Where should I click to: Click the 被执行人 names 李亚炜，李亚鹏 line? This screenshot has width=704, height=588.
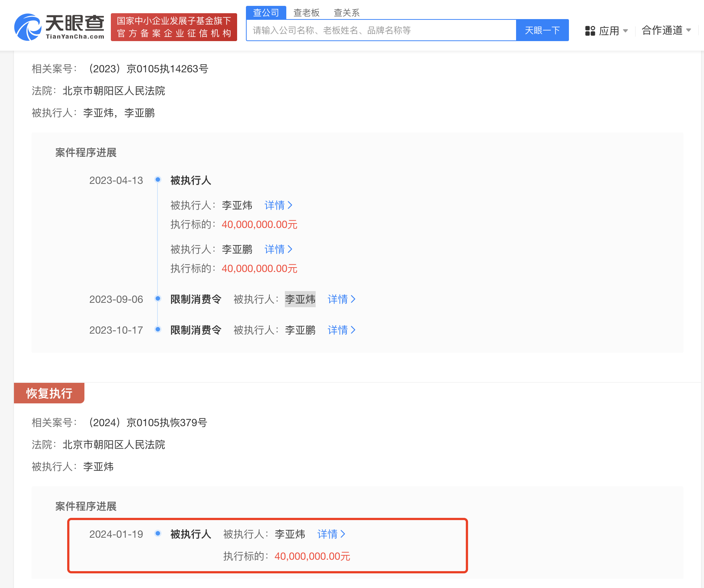click(x=119, y=113)
